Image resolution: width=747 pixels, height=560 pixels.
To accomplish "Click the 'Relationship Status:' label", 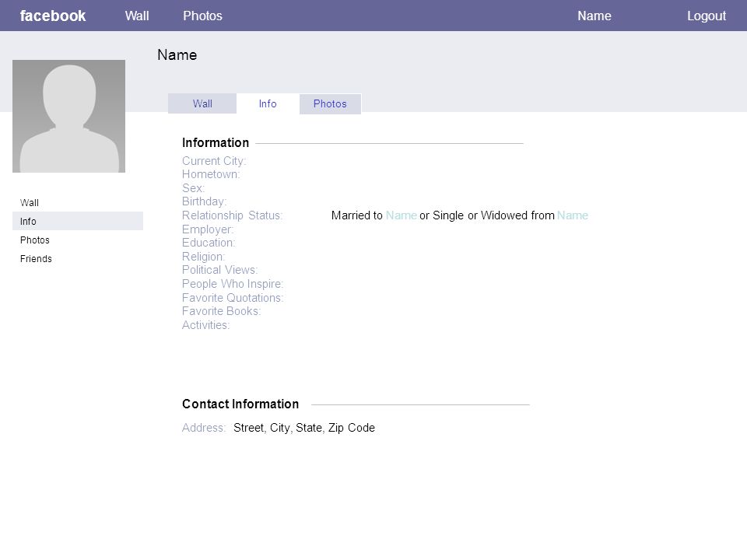I will tap(233, 215).
